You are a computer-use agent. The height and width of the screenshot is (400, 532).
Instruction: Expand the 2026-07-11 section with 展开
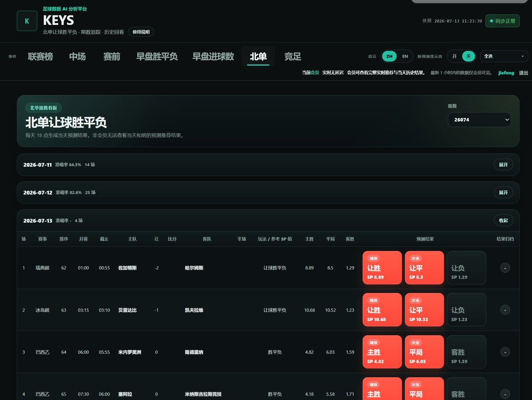click(503, 165)
